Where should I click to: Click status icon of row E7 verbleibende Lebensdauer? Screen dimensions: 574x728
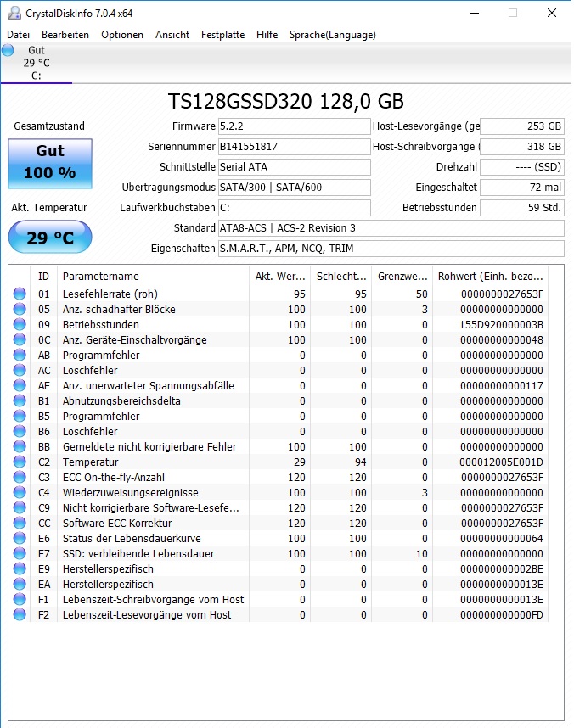point(20,553)
